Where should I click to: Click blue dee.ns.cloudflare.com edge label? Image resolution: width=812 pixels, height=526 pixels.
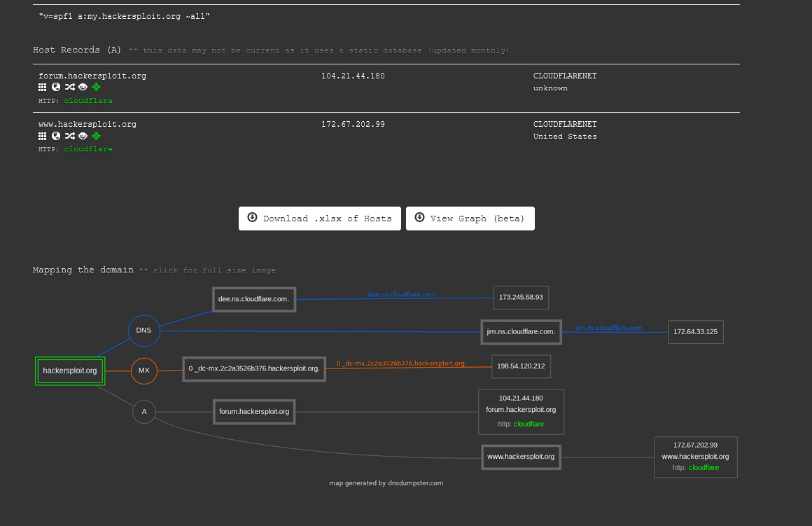401,294
